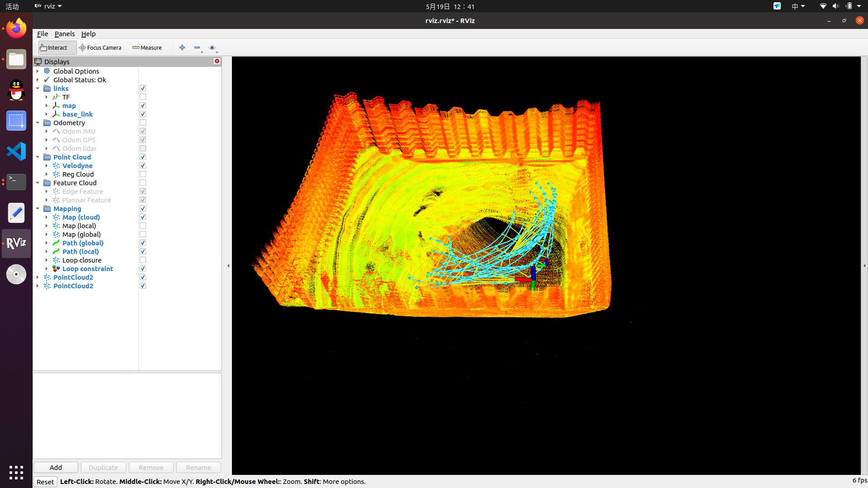Uncheck the Velodyne point cloud
Image resolution: width=868 pixels, height=488 pixels.
[143, 166]
